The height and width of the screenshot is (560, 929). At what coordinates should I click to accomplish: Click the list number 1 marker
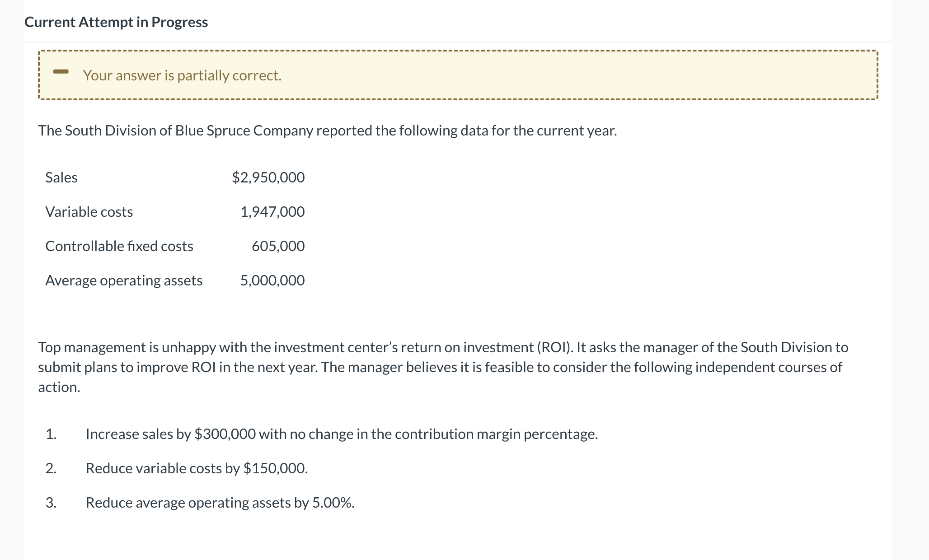click(51, 434)
